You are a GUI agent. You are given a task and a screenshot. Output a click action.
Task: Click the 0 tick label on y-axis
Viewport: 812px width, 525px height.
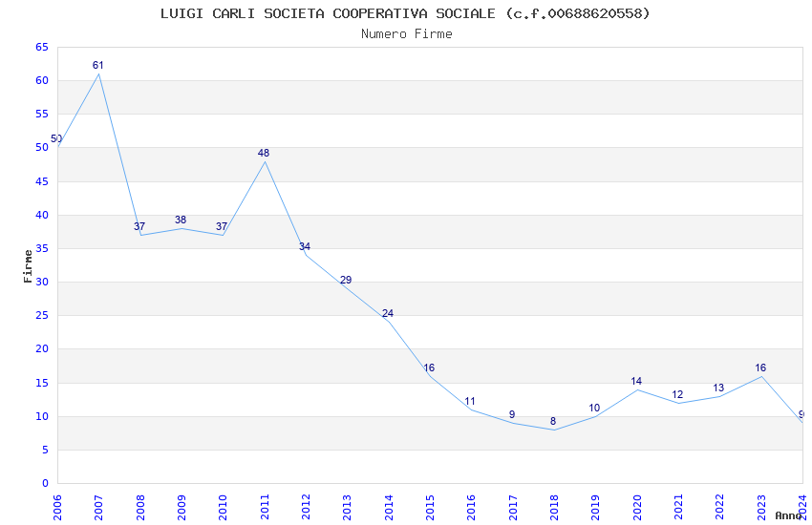[46, 484]
